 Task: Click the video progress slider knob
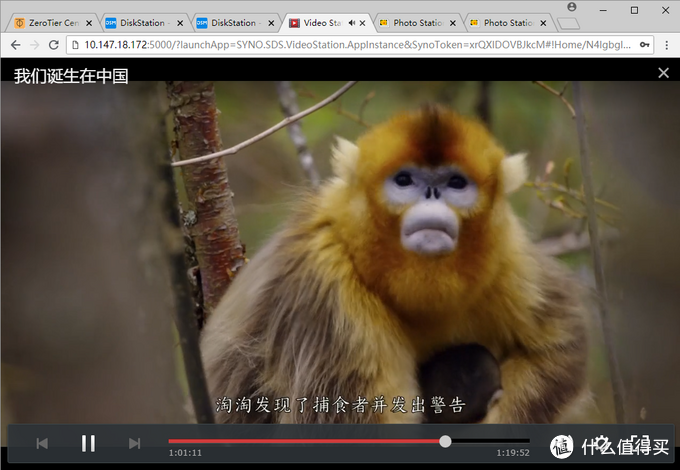(x=445, y=441)
